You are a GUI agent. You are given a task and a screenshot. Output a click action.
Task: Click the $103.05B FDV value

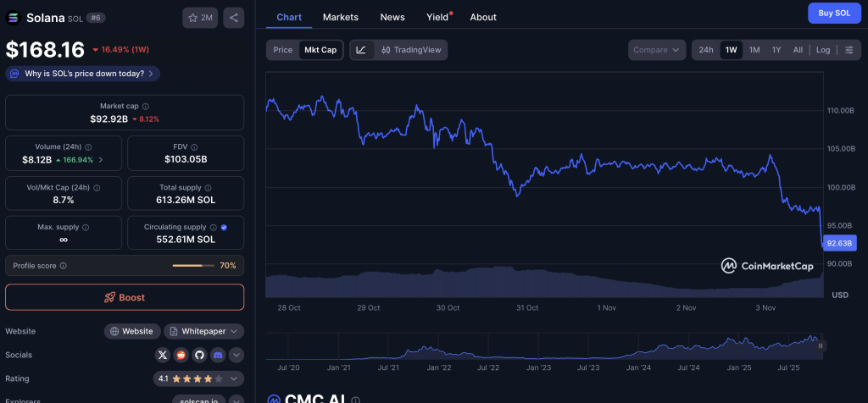click(x=186, y=159)
